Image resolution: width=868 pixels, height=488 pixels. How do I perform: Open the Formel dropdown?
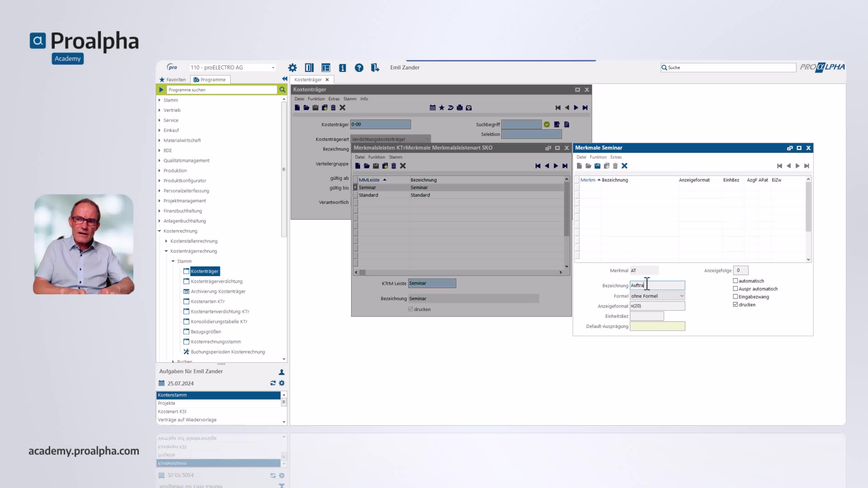[x=681, y=296]
